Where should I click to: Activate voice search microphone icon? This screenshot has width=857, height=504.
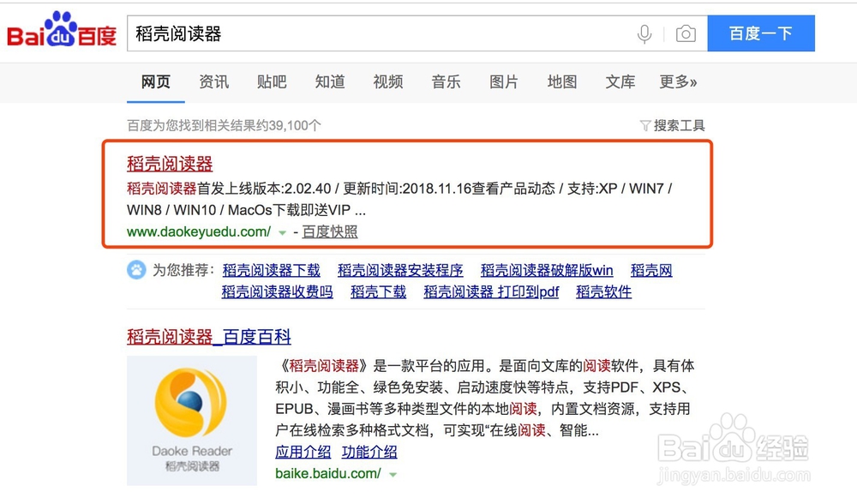point(644,34)
